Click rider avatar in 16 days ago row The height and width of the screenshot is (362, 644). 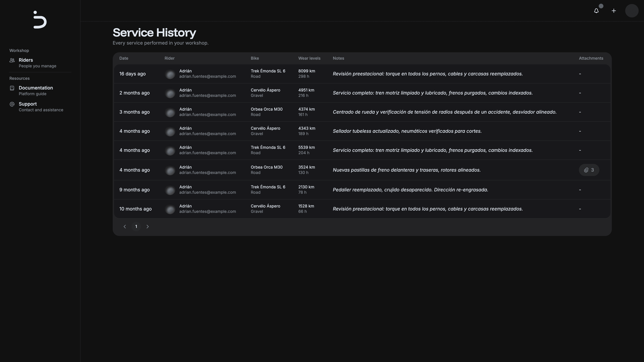coord(170,74)
